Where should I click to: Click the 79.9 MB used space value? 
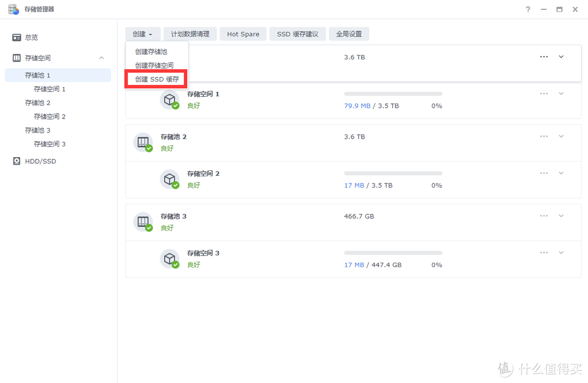(x=357, y=106)
